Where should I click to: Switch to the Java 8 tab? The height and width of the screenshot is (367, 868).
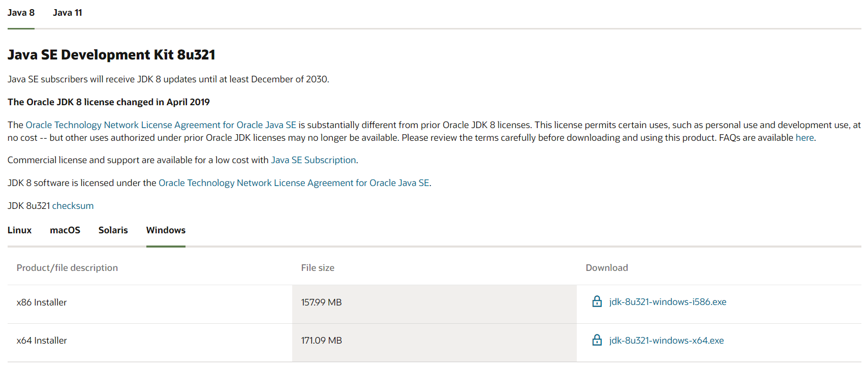(21, 13)
